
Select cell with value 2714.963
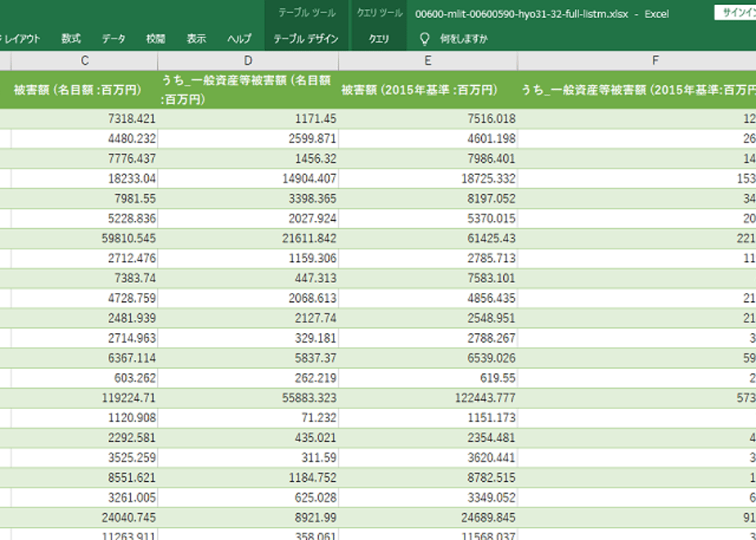[84, 339]
